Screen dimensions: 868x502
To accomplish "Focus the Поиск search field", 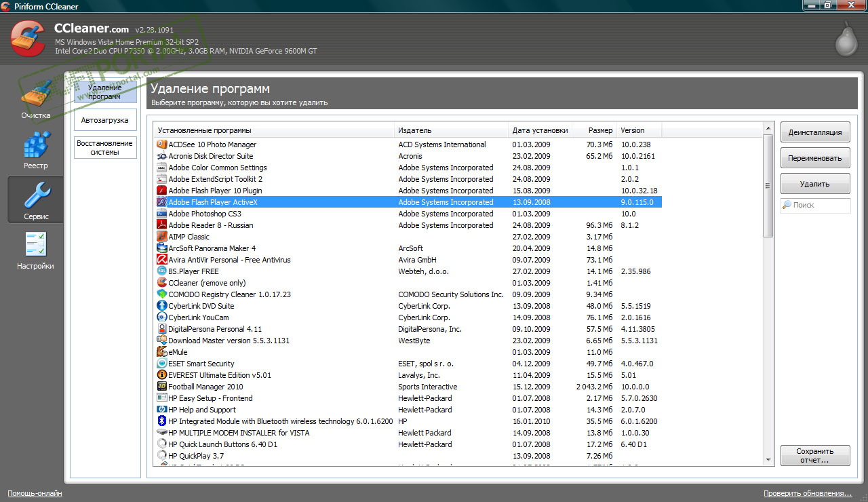I will coord(815,205).
